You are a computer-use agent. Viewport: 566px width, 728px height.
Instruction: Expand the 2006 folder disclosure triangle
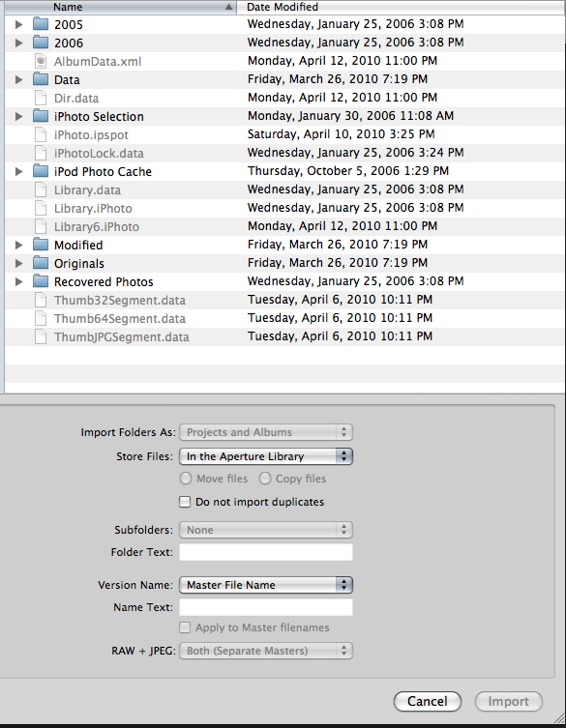pyautogui.click(x=18, y=43)
